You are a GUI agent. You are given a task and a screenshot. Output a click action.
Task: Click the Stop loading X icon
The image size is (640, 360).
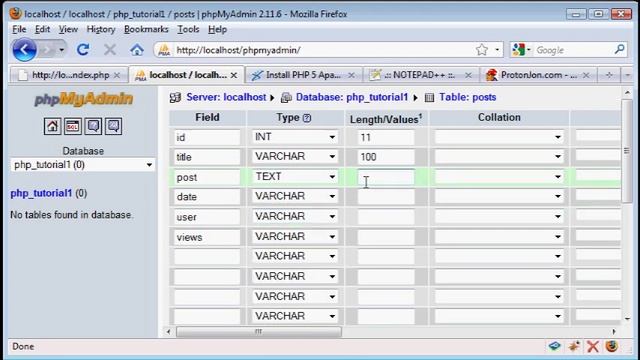tap(110, 50)
